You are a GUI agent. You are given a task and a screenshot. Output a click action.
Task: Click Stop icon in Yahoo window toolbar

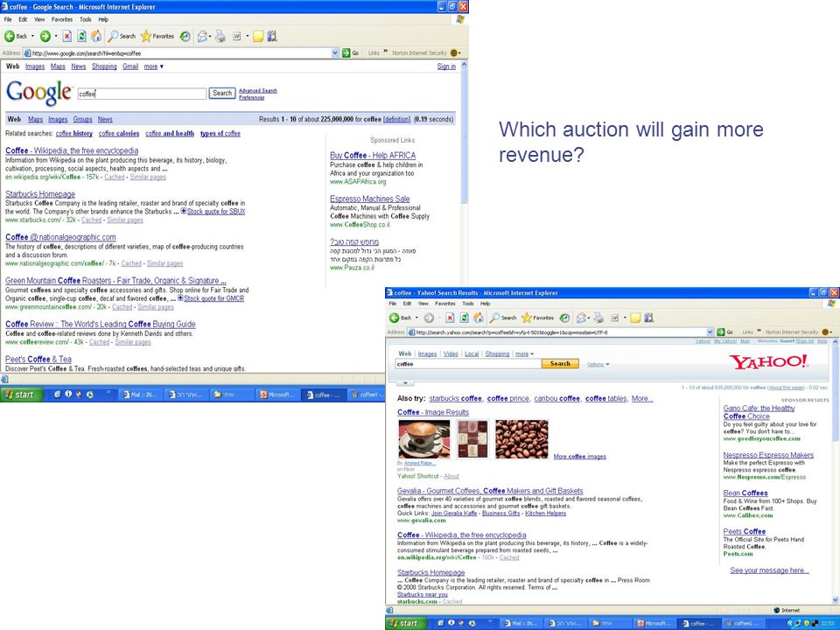pos(450,318)
